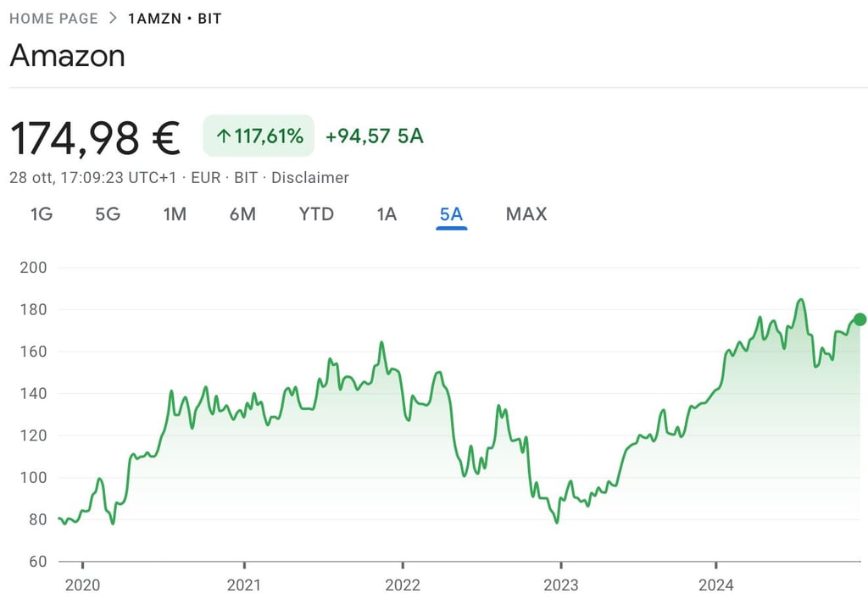Select the 5A range tab

[451, 214]
